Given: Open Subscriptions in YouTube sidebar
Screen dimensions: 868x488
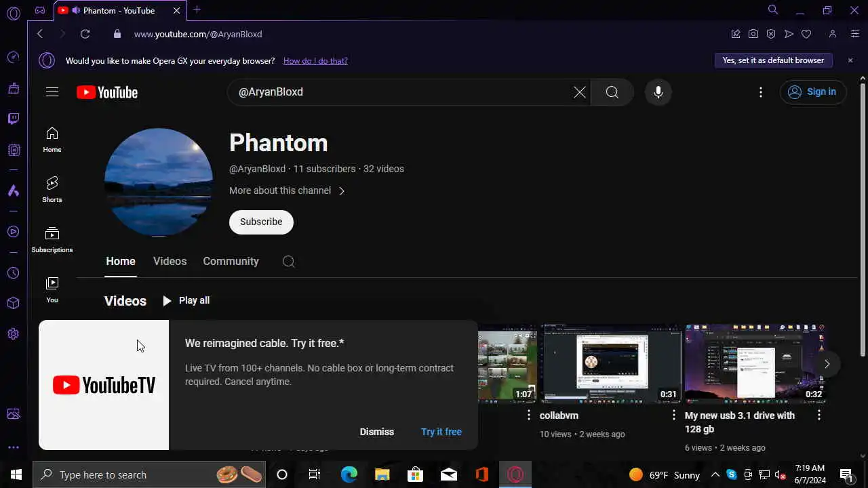Looking at the screenshot, I should [x=52, y=240].
